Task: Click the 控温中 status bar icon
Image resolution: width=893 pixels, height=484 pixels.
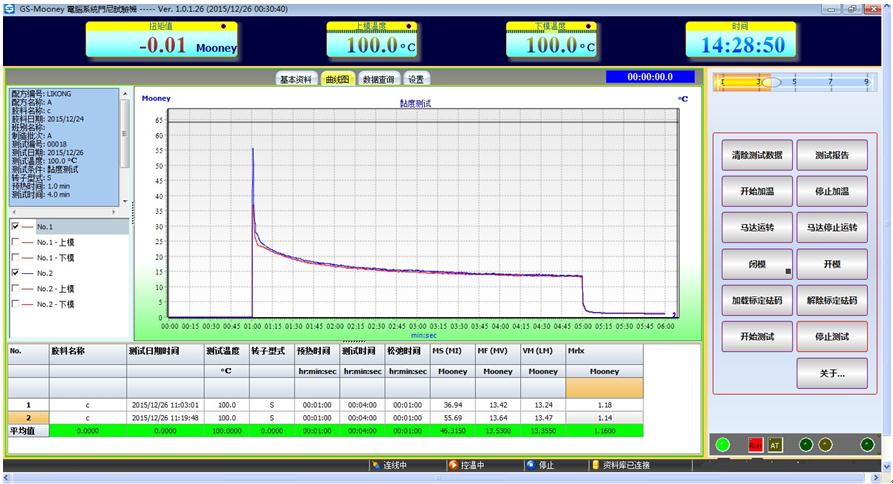Action: tap(453, 465)
